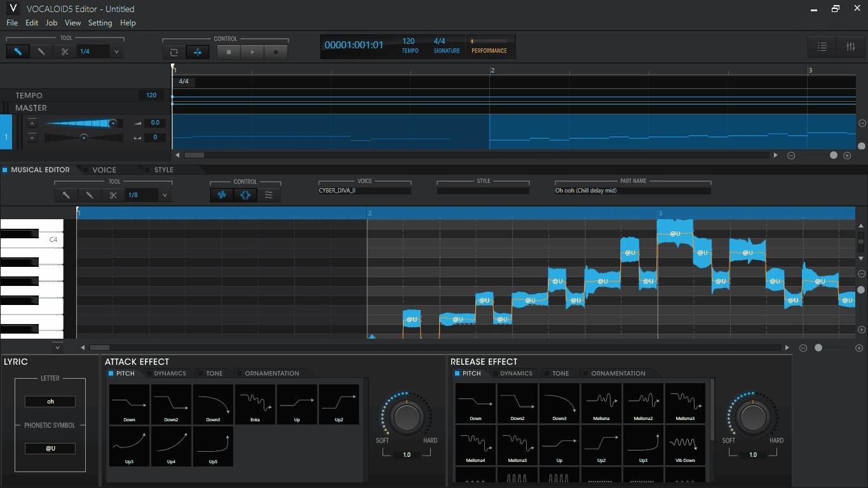Toggle the bracket control in Musical Editor
This screenshot has height=488, width=868.
pos(245,195)
